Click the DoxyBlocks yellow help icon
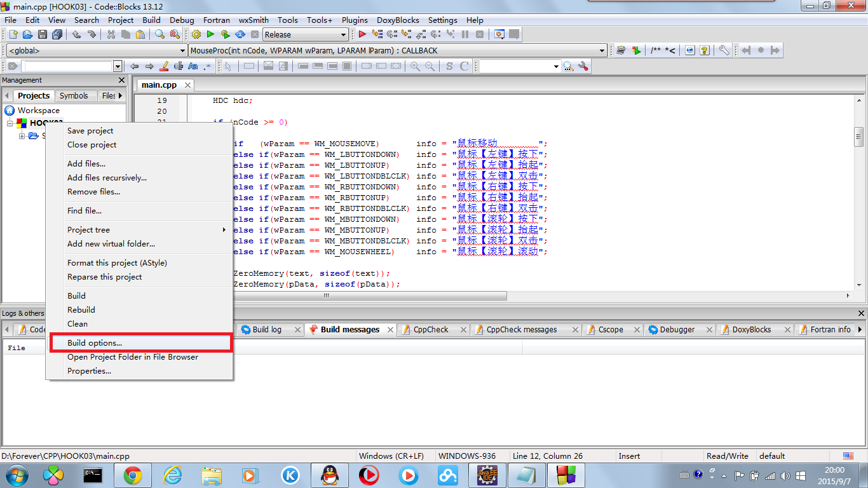This screenshot has width=868, height=488. click(x=704, y=50)
